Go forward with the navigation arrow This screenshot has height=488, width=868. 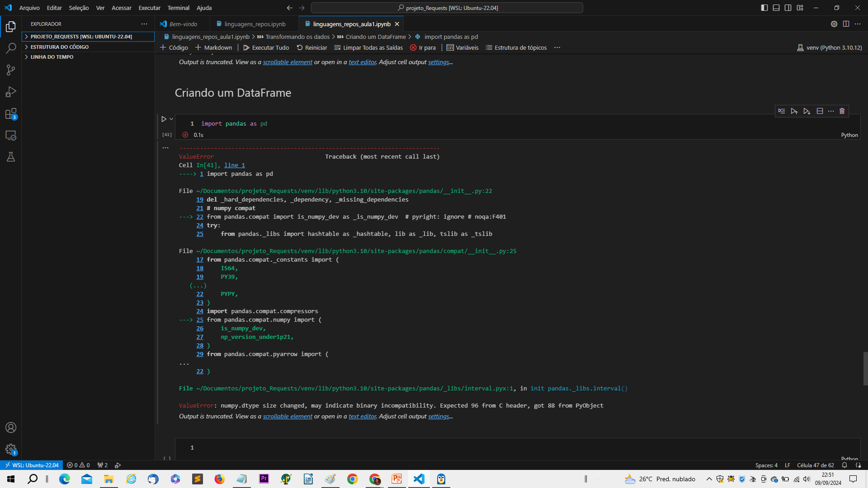tap(302, 8)
